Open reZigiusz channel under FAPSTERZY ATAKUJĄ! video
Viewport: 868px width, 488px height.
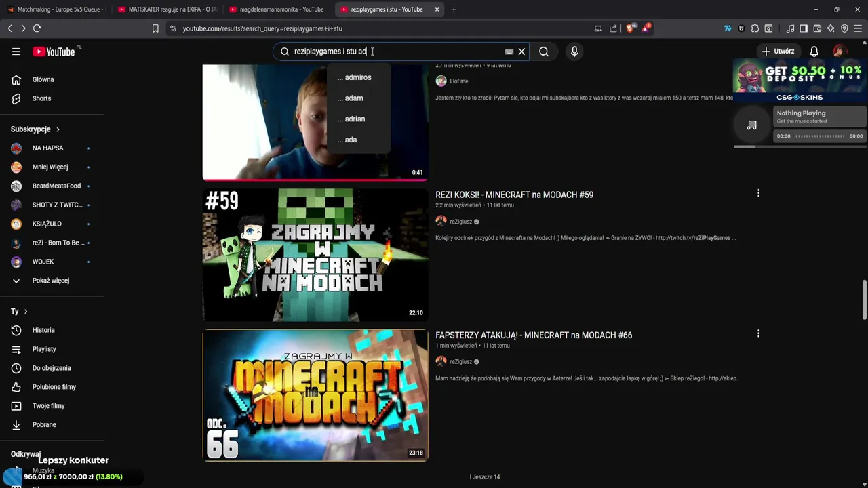[x=460, y=362]
